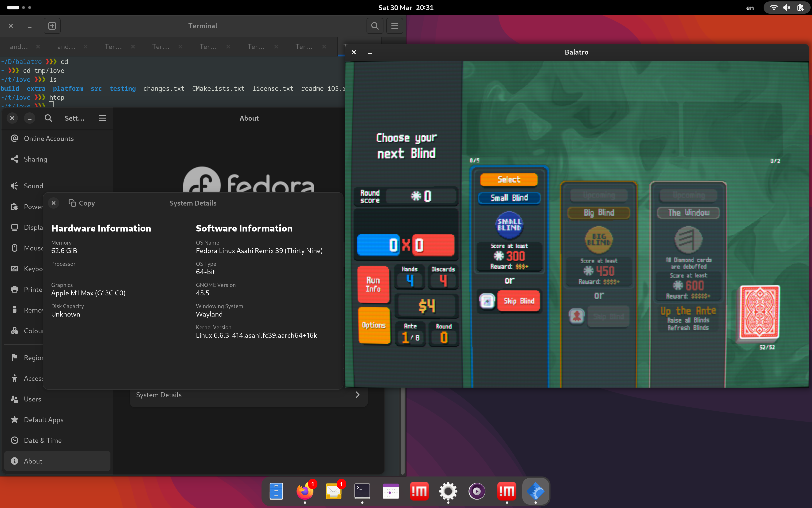Click the Big Blind chip icon
Viewport: 812px width, 508px height.
599,240
